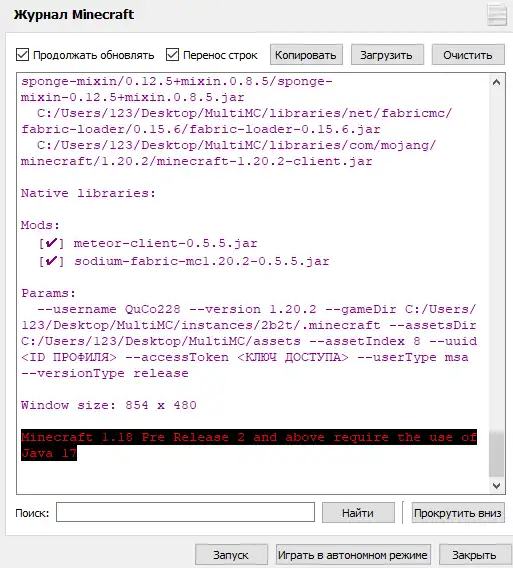Screen dimensions: 513x568
Task: Click the scrollbar up arrow
Action: pos(496,83)
